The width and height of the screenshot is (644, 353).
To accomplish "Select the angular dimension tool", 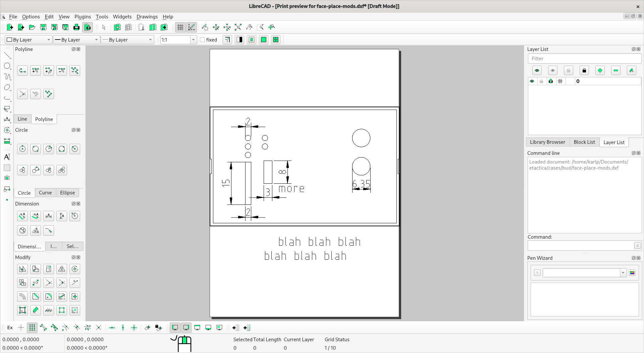I will 35,230.
